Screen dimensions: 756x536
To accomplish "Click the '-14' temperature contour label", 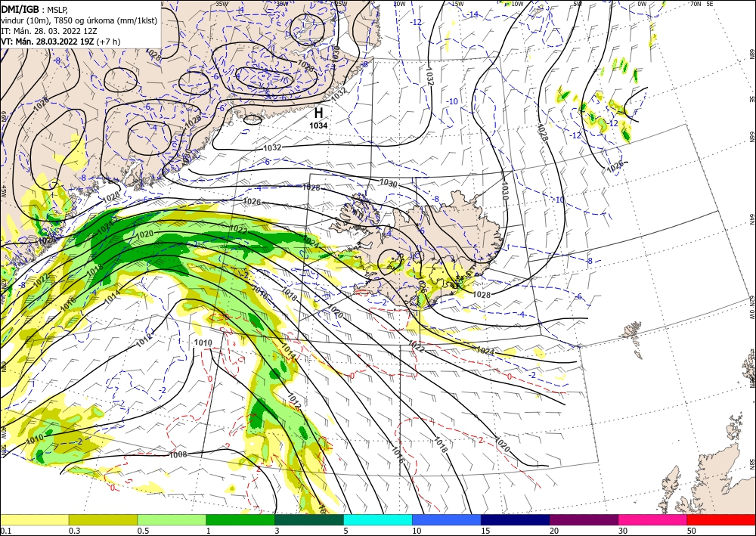I will [x=472, y=14].
